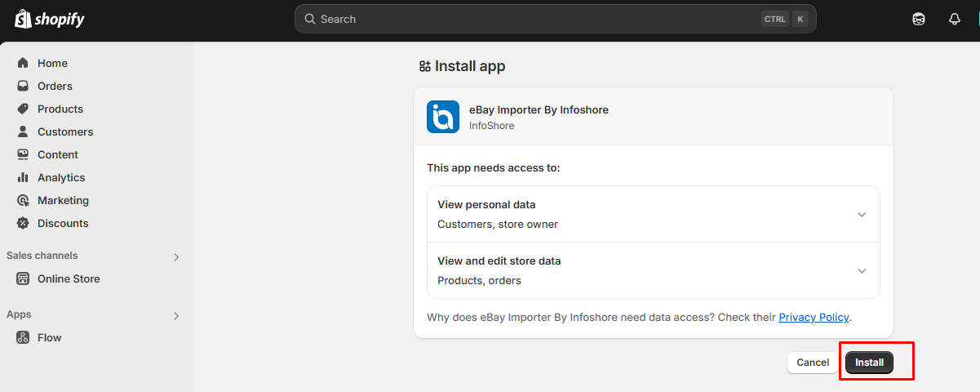980x392 pixels.
Task: Click 'Products, orders' text
Action: coord(479,280)
